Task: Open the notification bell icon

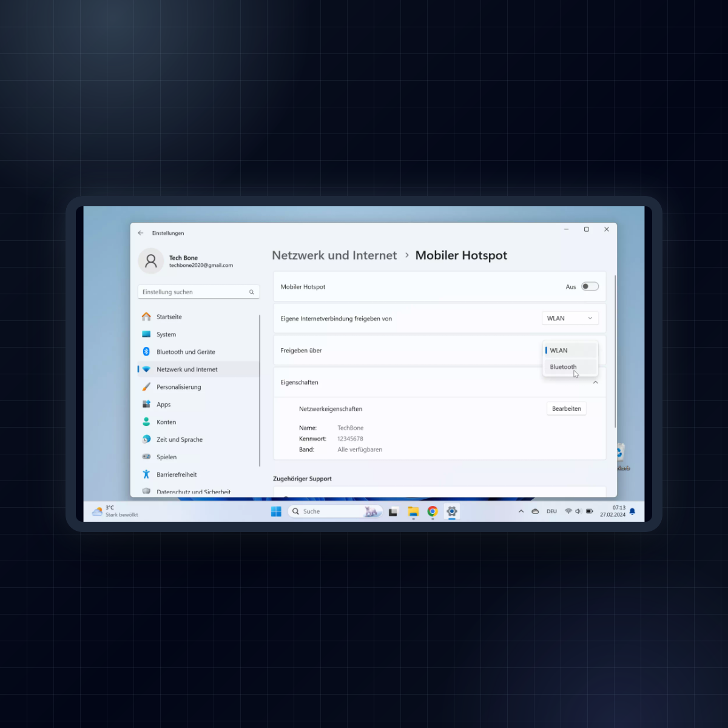Action: 632,511
